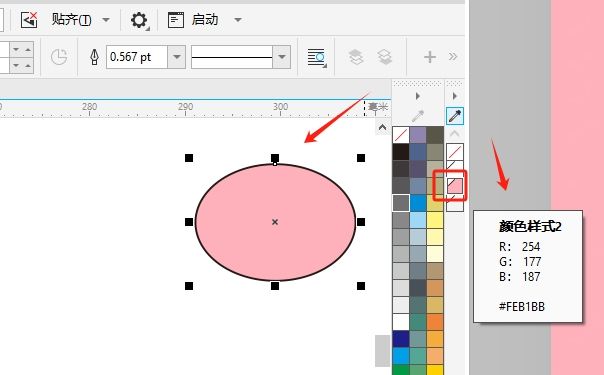Select no-color swatch in default palette
604x375 pixels.
click(x=401, y=135)
